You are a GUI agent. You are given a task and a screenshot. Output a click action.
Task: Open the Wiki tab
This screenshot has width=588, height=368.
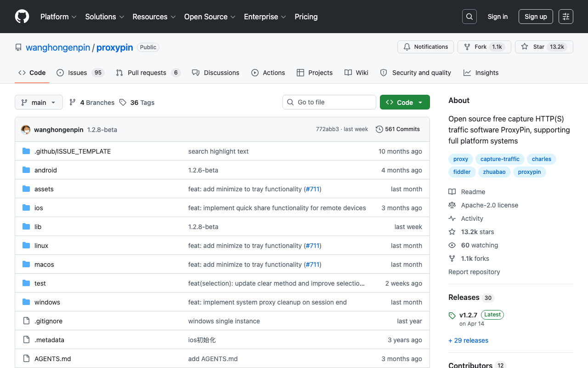356,73
